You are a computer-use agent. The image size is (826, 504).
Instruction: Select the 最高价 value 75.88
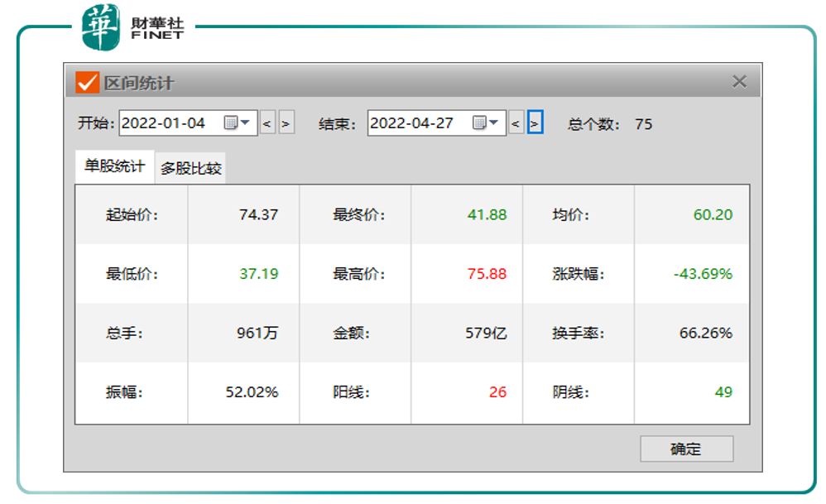coord(487,274)
